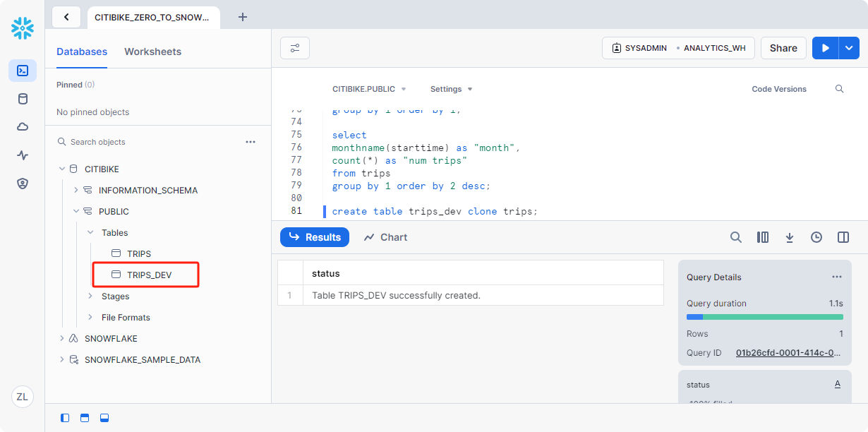The height and width of the screenshot is (432, 868).
Task: Toggle the left sidebar panel visibility
Action: click(65, 418)
